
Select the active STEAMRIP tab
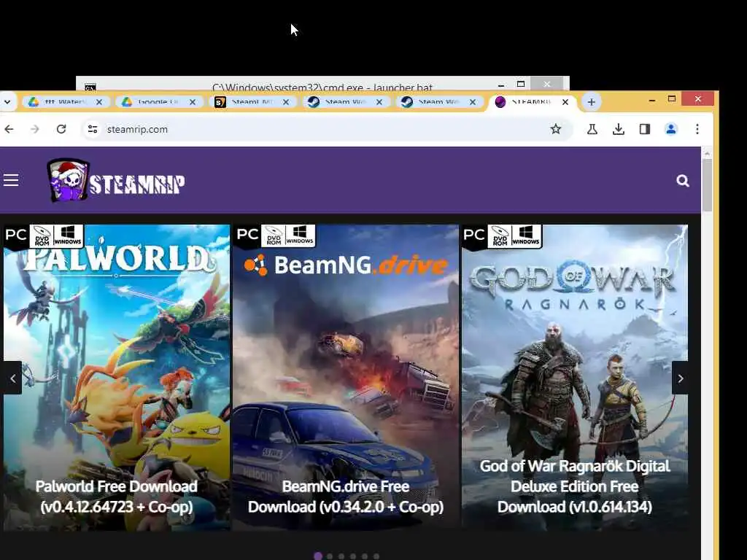click(533, 102)
